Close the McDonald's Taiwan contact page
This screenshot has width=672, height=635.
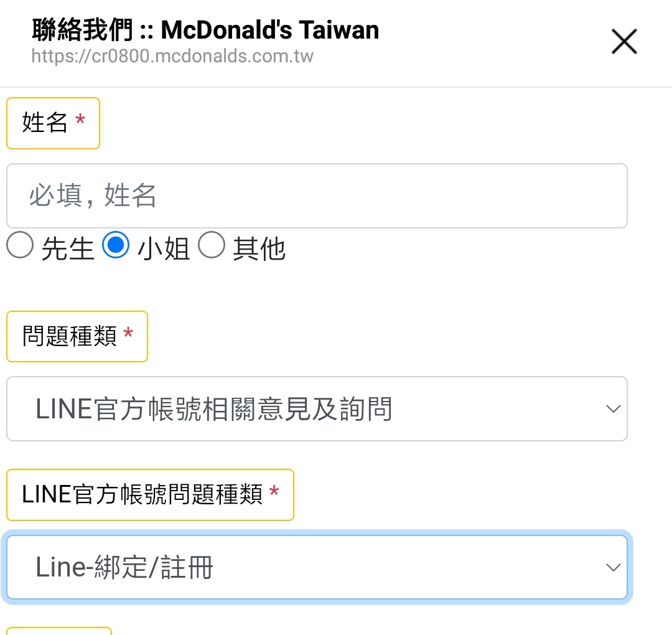624,42
